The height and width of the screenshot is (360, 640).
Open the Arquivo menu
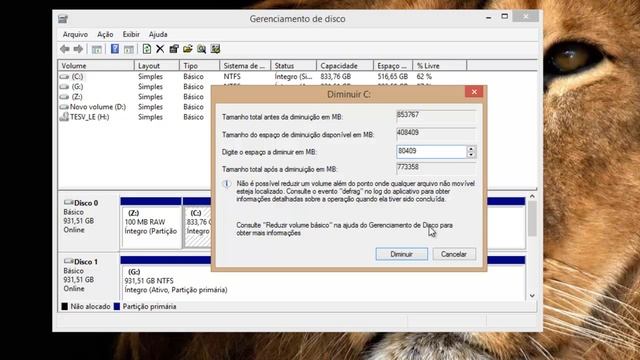[75, 35]
